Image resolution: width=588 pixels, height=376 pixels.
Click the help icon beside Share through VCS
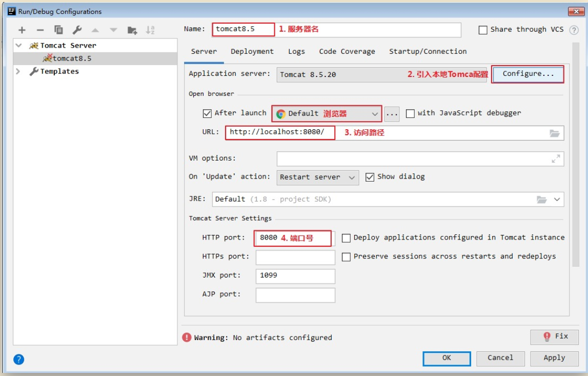click(574, 30)
